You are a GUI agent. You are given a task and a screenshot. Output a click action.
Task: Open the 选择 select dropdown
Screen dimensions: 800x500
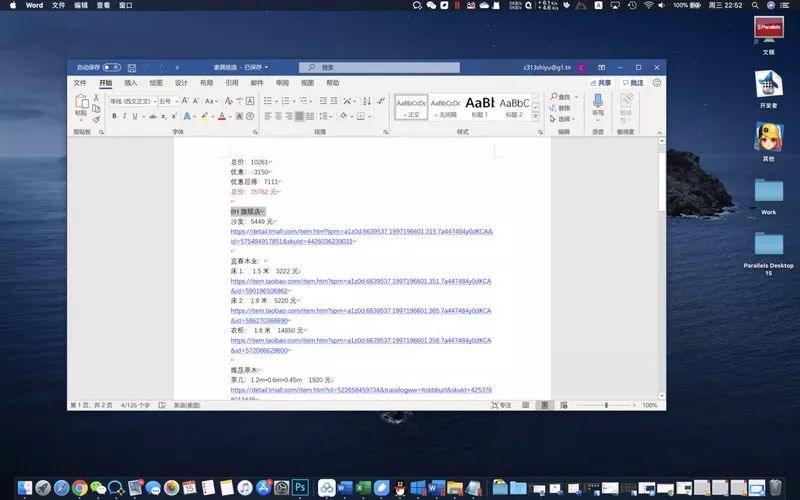pyautogui.click(x=562, y=119)
